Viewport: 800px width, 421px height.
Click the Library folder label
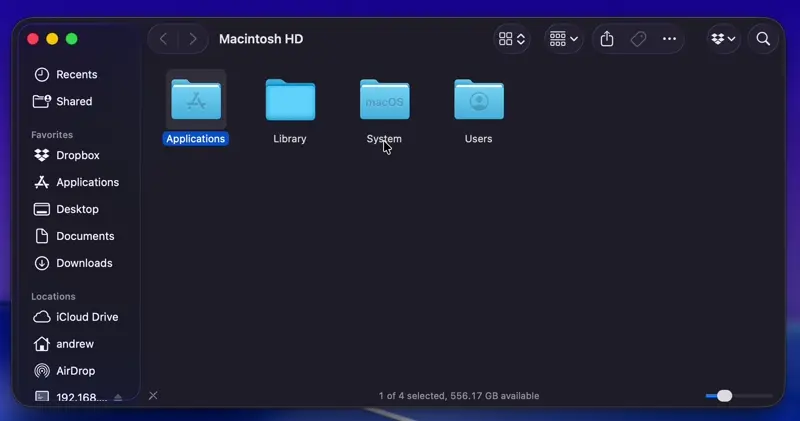pyautogui.click(x=290, y=139)
